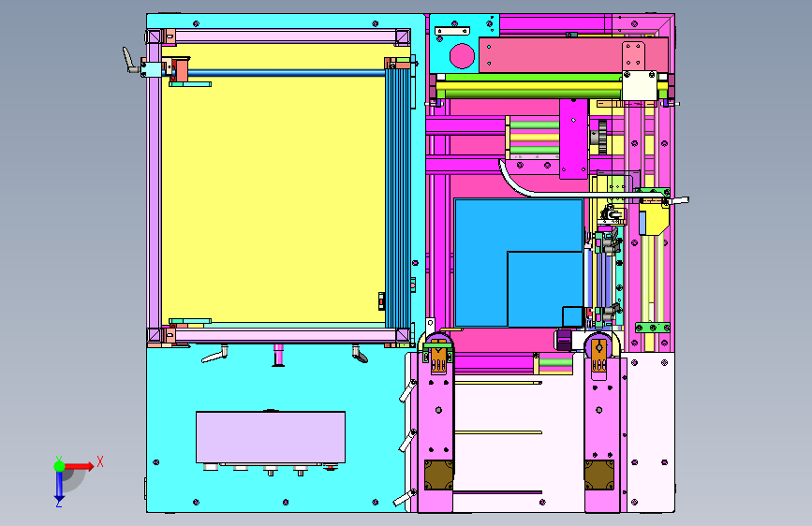Select the white slotted bracket on cyan plate
812x526 pixels.
(452, 32)
